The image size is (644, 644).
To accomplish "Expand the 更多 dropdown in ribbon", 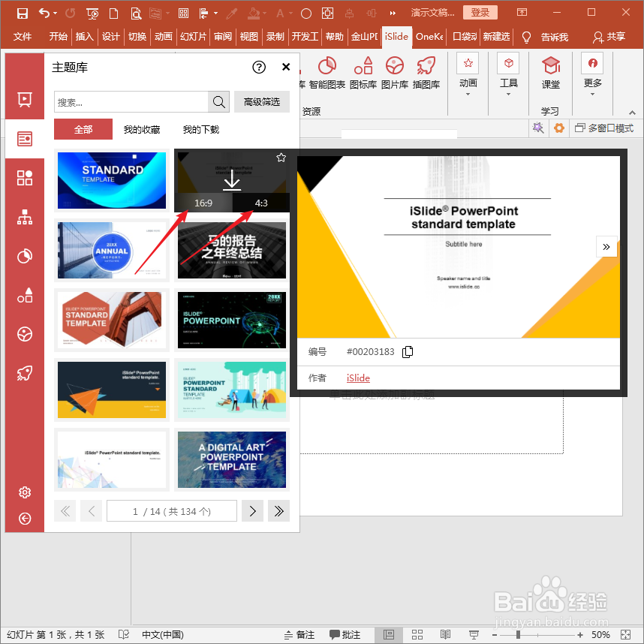I will 592,95.
